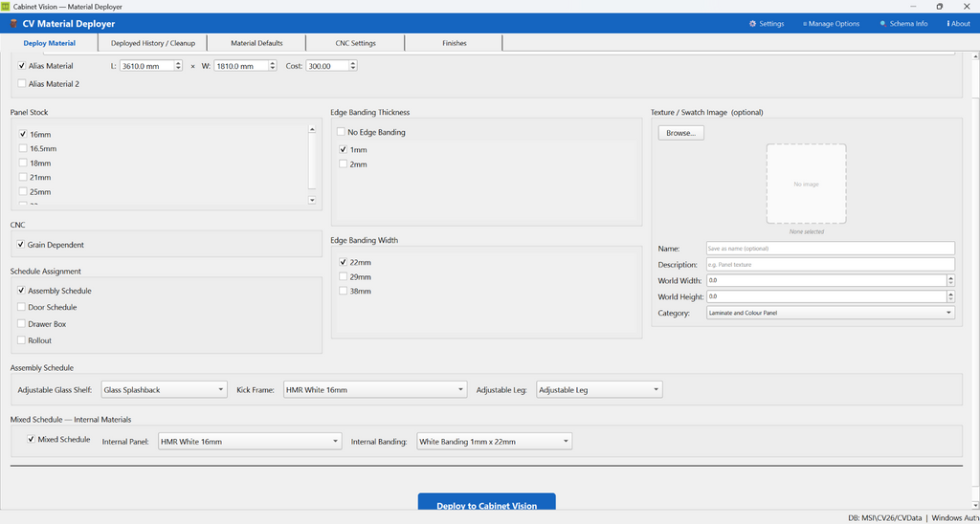980x524 pixels.
Task: Decrease the Cost spinner value
Action: pos(353,68)
